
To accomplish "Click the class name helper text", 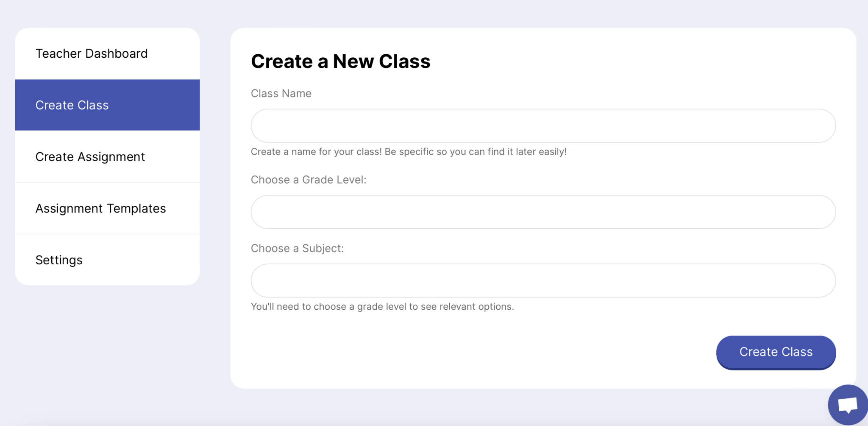I will point(409,151).
